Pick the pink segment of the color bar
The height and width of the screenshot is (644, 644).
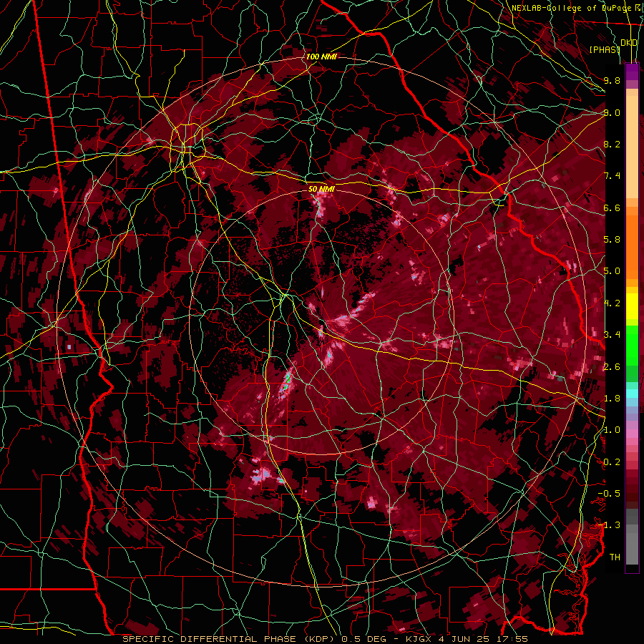(632, 434)
